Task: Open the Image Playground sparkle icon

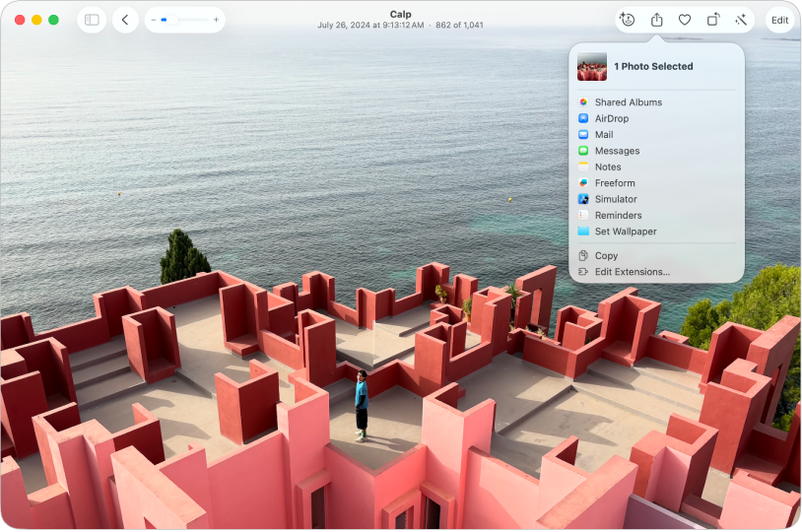Action: pos(627,20)
